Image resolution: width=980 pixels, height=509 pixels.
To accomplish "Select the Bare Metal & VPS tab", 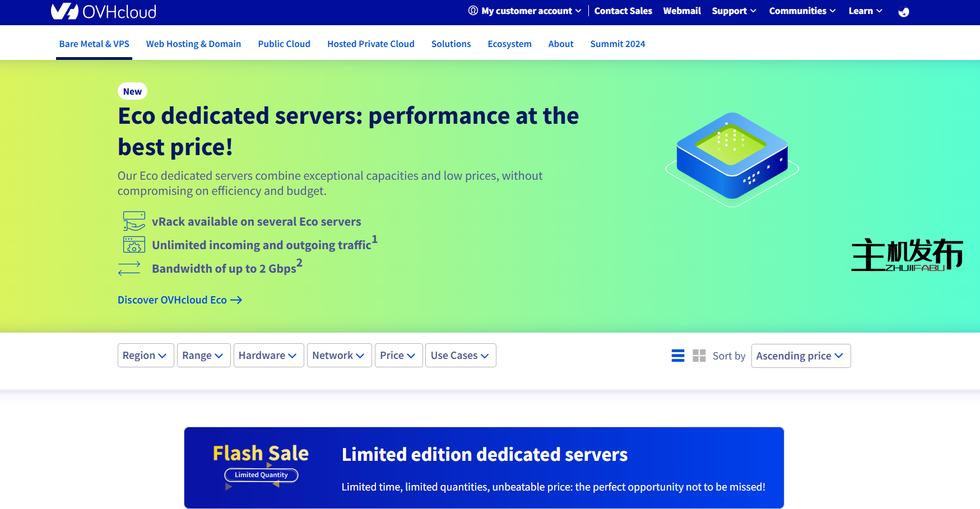I will [94, 44].
